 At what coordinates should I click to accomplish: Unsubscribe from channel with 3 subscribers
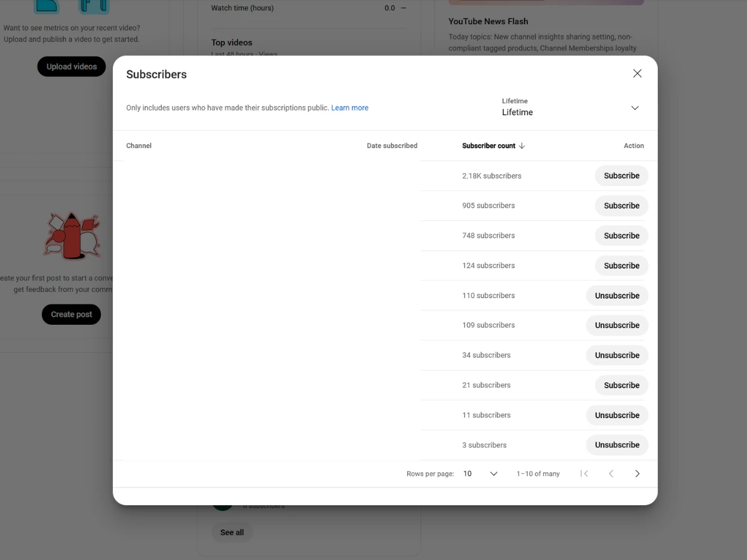(x=617, y=445)
